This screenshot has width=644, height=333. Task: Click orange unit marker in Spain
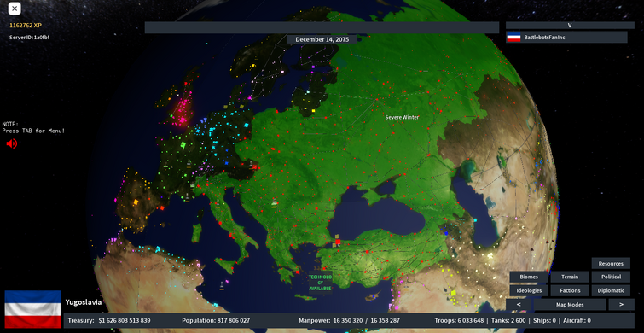click(x=136, y=202)
